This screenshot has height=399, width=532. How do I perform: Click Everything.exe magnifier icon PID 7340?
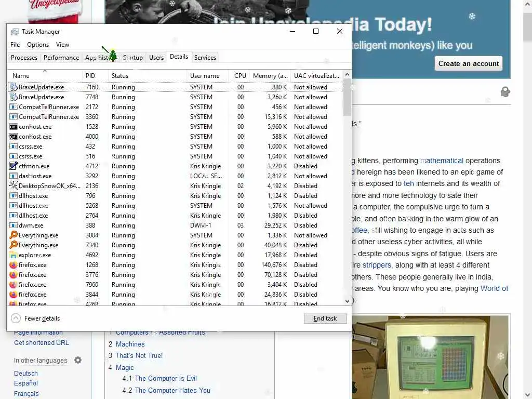click(x=14, y=245)
